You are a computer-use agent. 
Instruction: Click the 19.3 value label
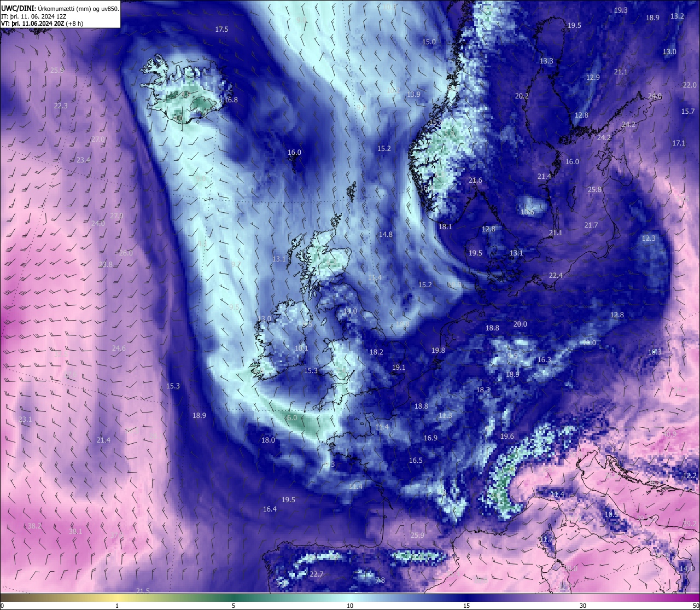click(621, 10)
